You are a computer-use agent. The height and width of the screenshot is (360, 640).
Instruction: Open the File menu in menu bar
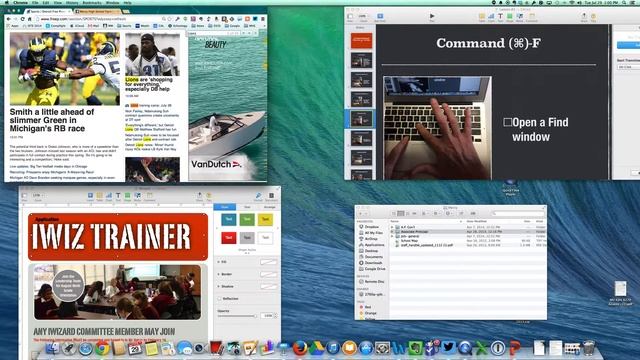pyautogui.click(x=35, y=2)
